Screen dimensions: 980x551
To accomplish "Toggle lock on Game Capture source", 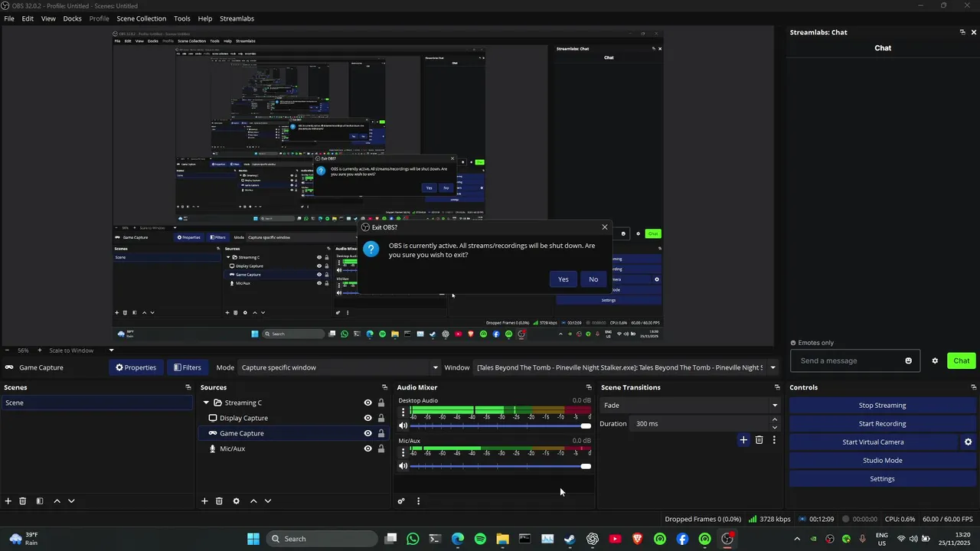I will click(x=381, y=433).
